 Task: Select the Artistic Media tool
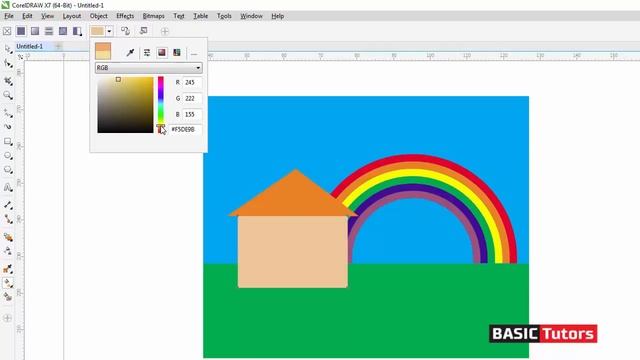8,127
